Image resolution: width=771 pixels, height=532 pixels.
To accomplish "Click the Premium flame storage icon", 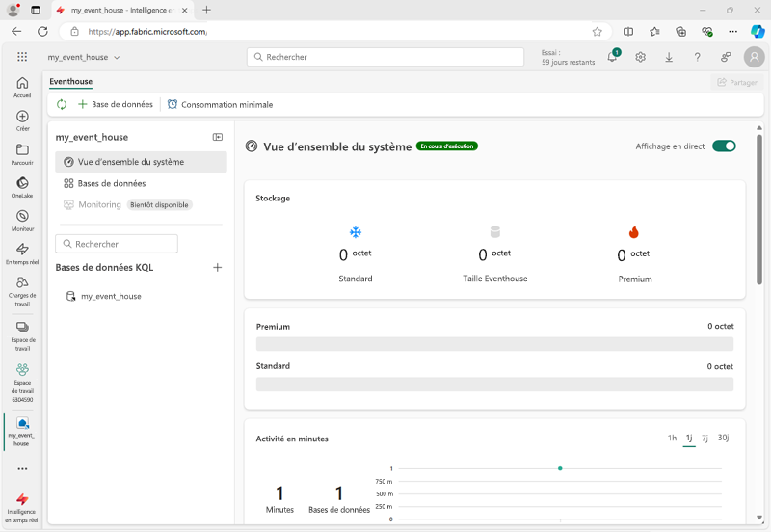I will 634,232.
